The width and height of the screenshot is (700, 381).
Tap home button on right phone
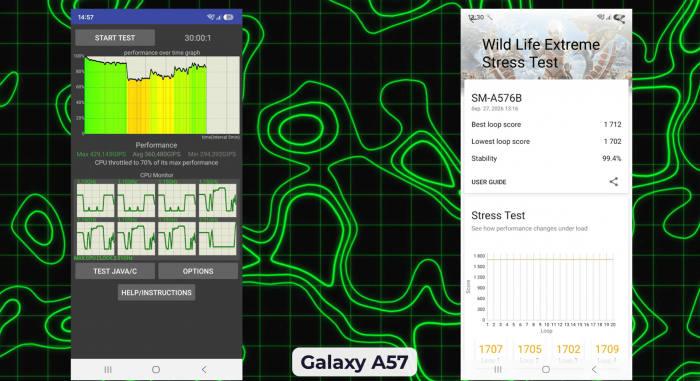546,369
